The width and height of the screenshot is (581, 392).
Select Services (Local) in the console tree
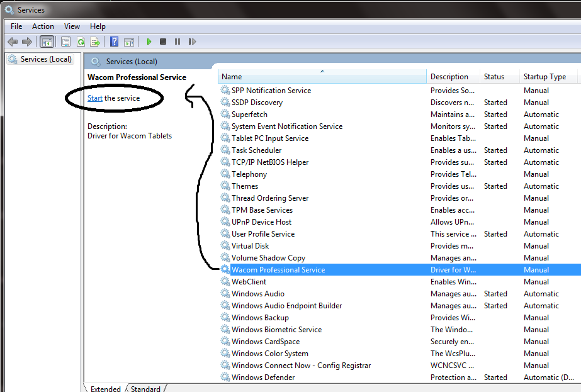coord(41,59)
